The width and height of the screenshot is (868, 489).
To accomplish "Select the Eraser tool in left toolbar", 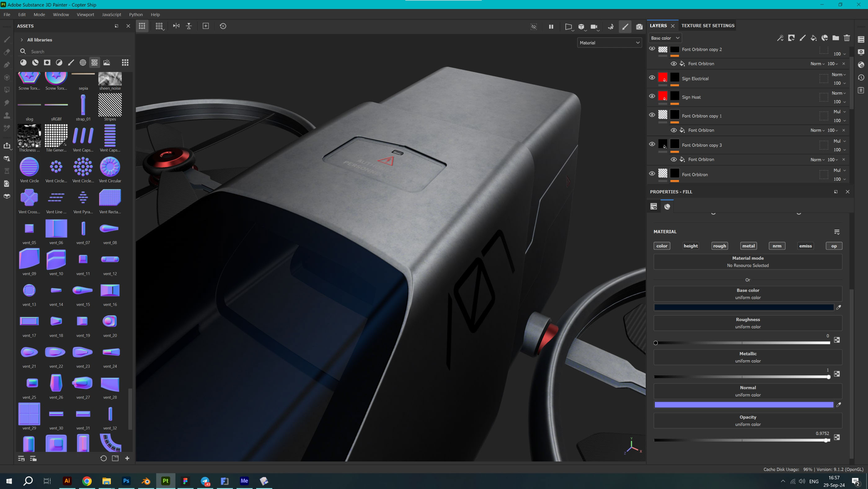I will click(x=7, y=52).
